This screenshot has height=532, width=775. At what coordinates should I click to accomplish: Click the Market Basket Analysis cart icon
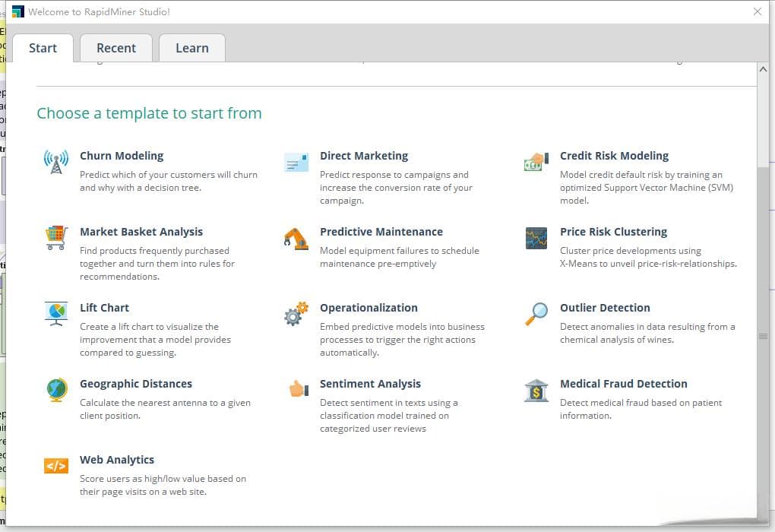(x=56, y=238)
